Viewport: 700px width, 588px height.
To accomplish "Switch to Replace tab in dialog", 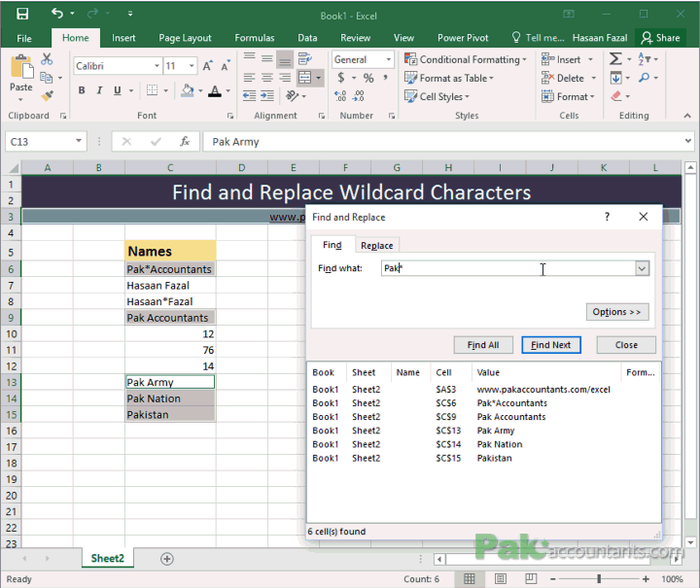I will [x=377, y=245].
